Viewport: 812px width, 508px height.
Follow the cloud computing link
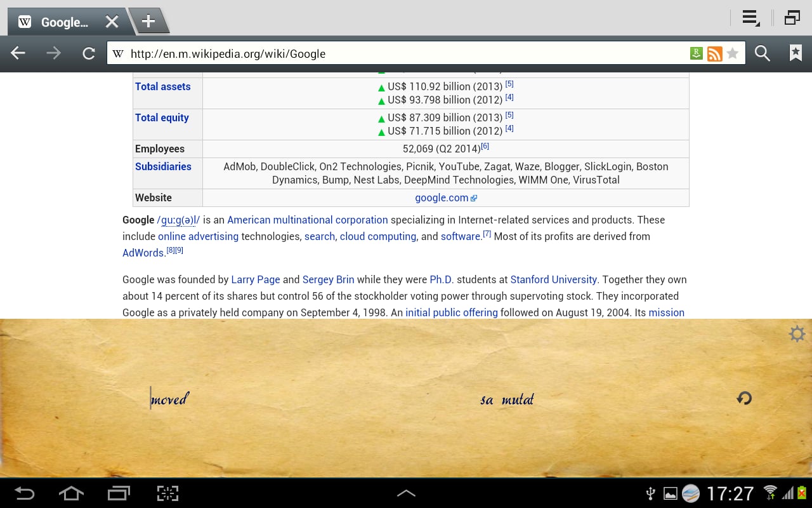pos(378,236)
